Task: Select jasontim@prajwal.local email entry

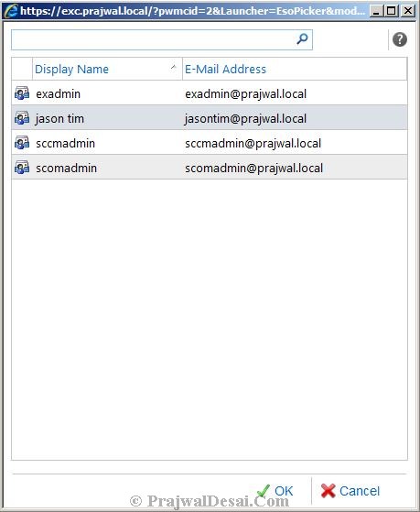Action: 245,118
